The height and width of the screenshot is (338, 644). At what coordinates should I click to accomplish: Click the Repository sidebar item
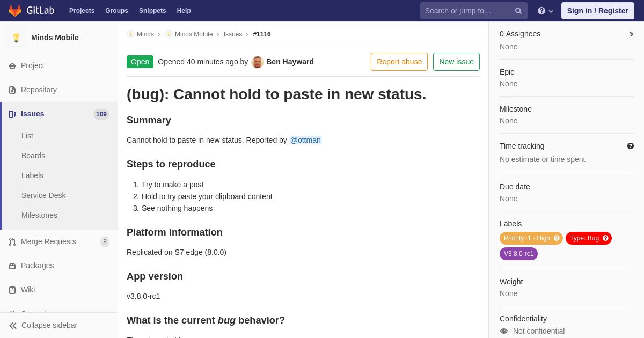pos(59,90)
